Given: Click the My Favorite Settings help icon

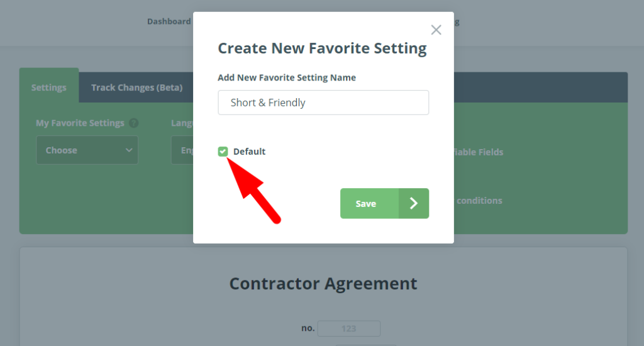Looking at the screenshot, I should (133, 123).
